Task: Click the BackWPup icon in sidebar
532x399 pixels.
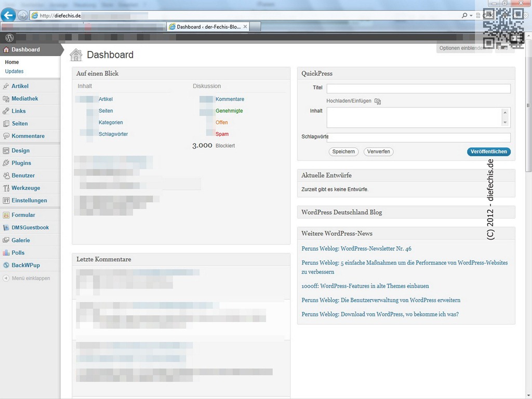Action: tap(6, 265)
